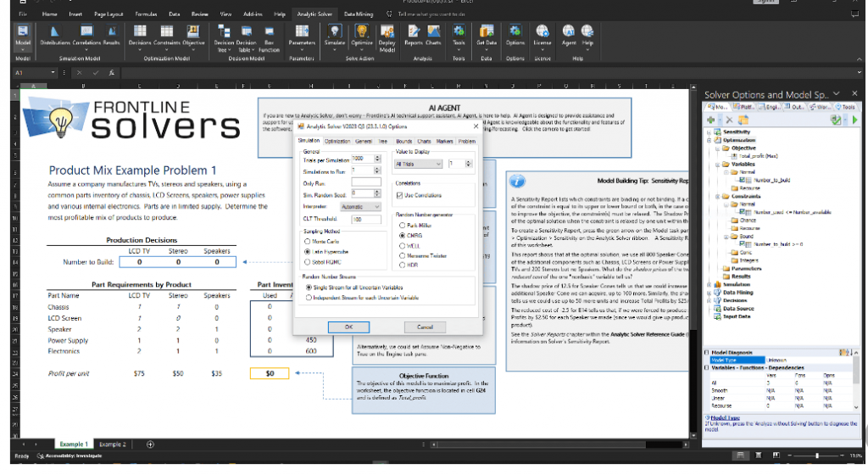This screenshot has height=475, width=868.
Task: Open the All Trials value dropdown
Action: tap(419, 164)
